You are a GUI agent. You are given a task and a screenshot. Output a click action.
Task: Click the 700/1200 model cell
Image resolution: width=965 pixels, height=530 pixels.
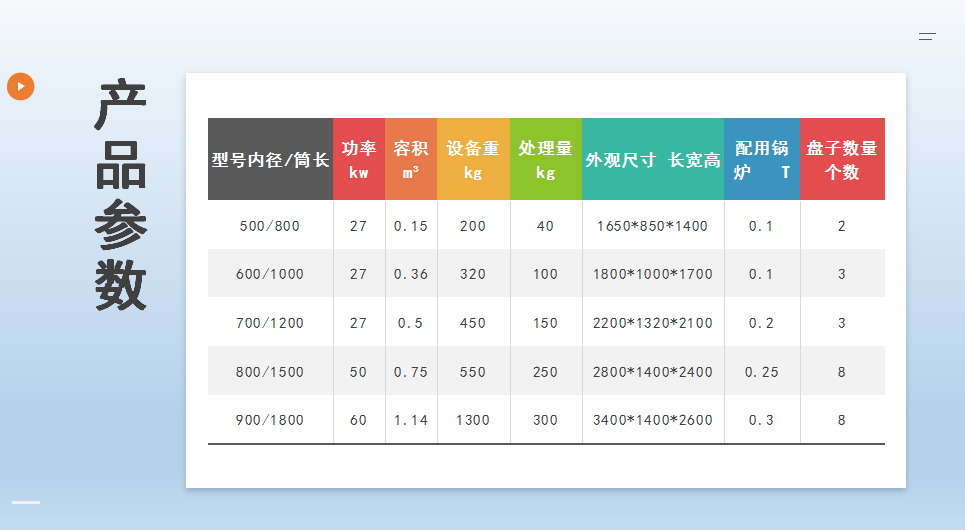270,323
